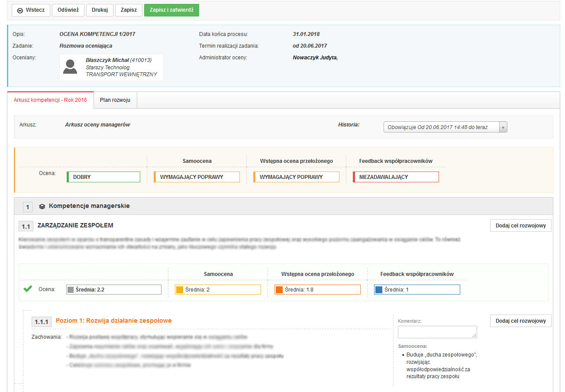The height and width of the screenshot is (392, 565).
Task: Click Odśwież to refresh the form
Action: 68,10
